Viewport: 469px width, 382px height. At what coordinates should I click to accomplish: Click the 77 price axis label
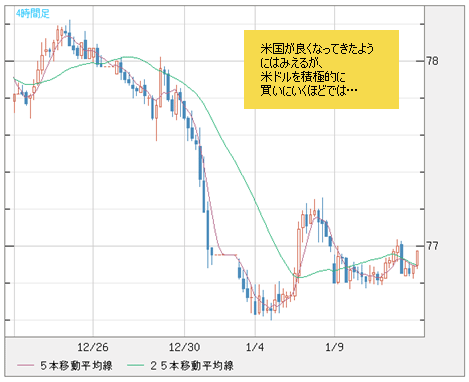coord(432,246)
